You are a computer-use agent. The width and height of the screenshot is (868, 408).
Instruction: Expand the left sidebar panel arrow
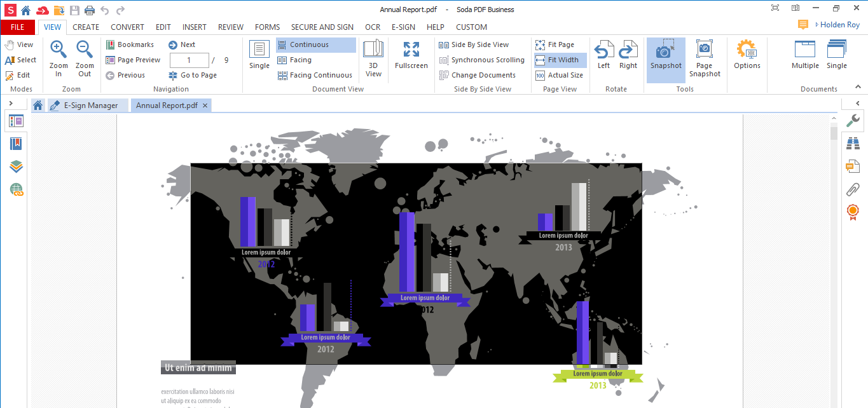coord(11,104)
